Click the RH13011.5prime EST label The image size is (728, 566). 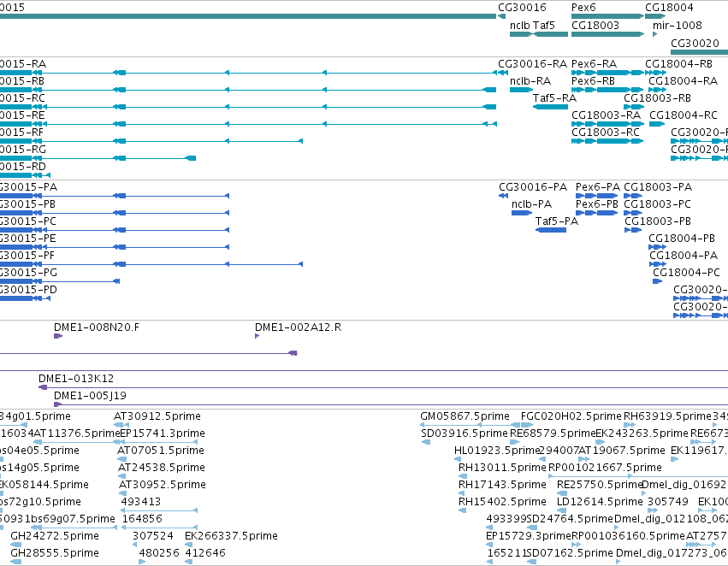pos(502,468)
